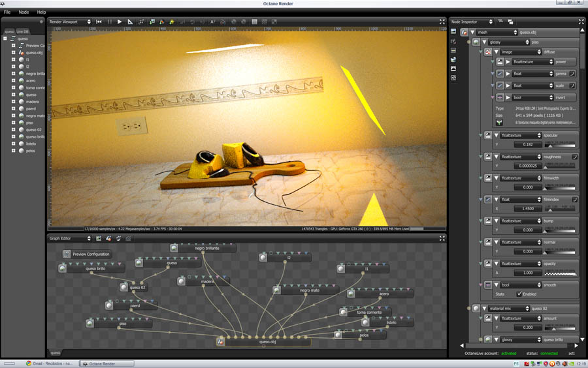Adjust the material mix amount slider
This screenshot has height=368, width=588.
559,328
